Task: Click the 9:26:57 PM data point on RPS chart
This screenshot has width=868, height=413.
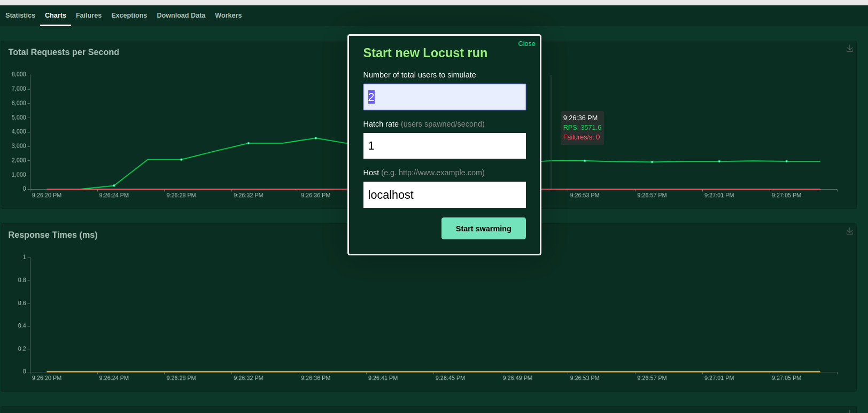Action: pos(652,162)
